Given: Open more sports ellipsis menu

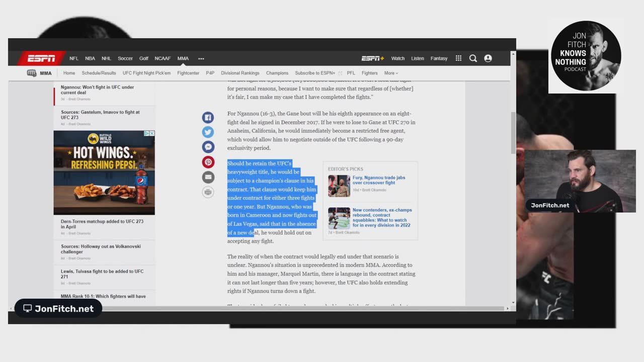Looking at the screenshot, I should 201,59.
